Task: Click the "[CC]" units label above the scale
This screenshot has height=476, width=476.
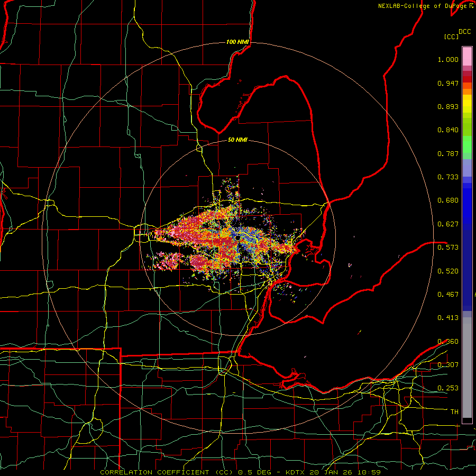Action: click(x=451, y=36)
